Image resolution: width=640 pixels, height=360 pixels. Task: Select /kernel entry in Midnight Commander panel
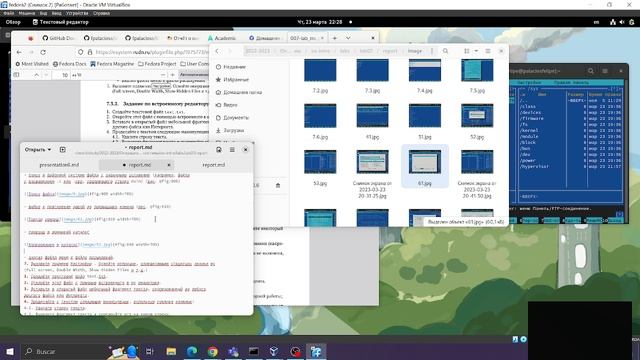529,131
